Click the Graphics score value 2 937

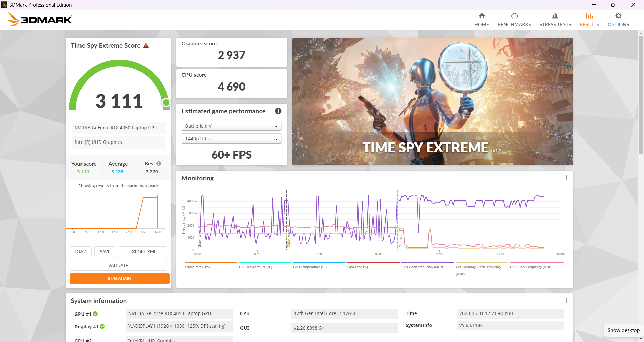231,55
